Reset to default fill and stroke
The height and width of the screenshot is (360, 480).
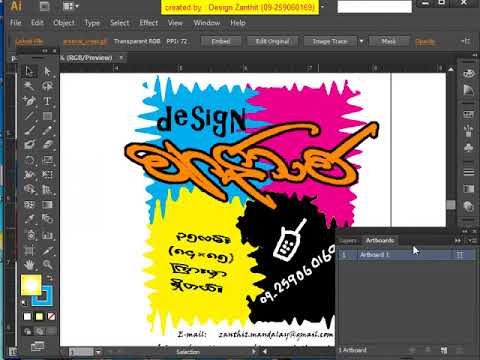24,303
